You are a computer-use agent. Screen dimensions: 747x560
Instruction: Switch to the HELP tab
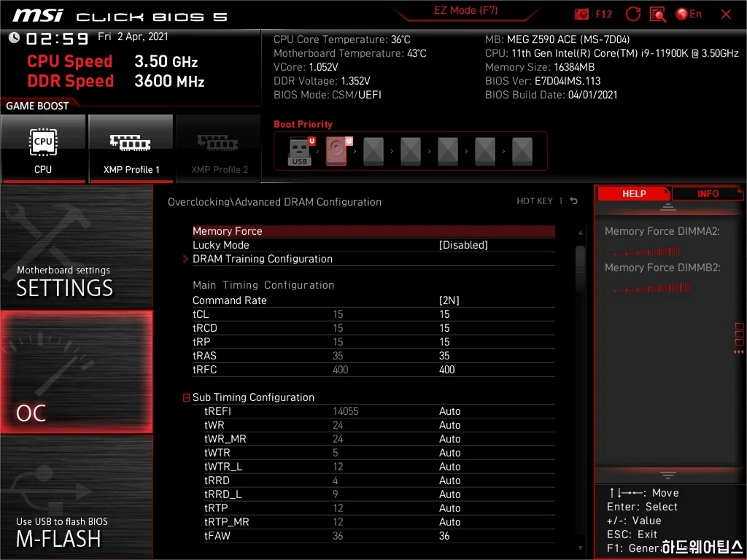[x=634, y=194]
